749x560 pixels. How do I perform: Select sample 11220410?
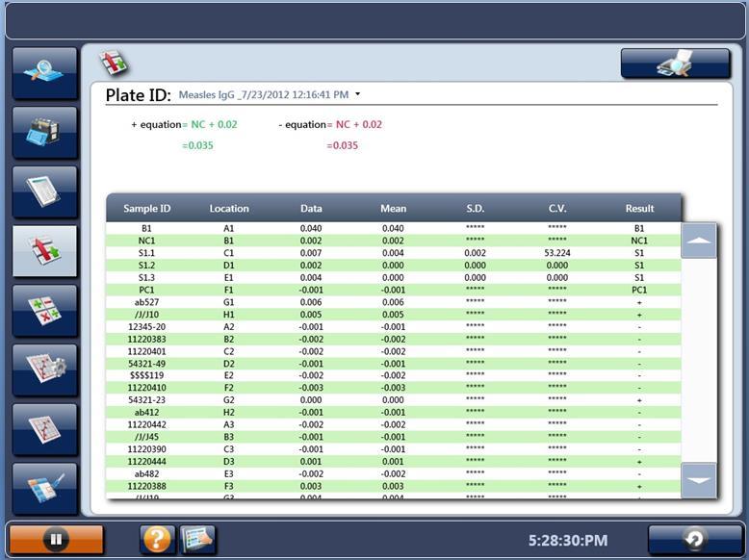coord(146,388)
